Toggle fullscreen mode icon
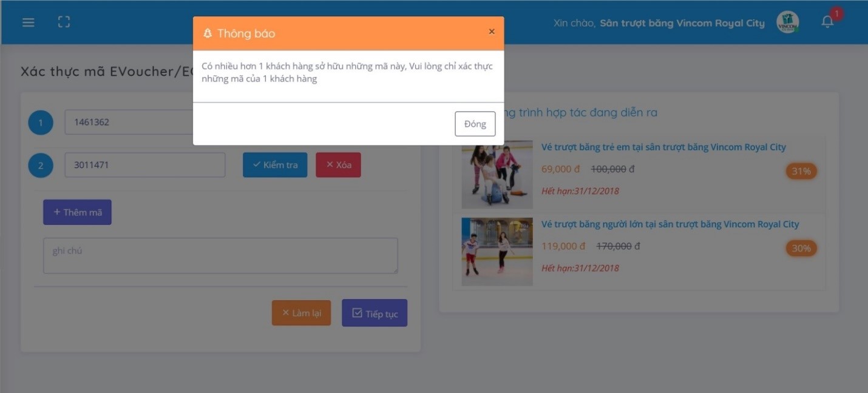The width and height of the screenshot is (868, 393). pos(64,22)
